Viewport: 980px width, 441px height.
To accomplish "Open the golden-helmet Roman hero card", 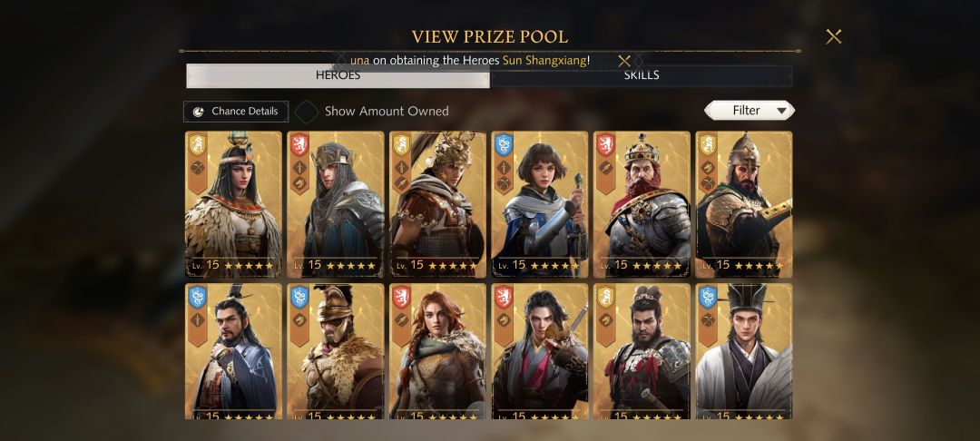I will [437, 204].
